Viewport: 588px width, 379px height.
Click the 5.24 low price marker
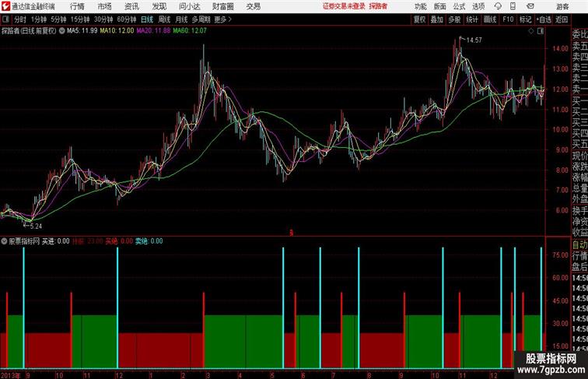tap(36, 226)
